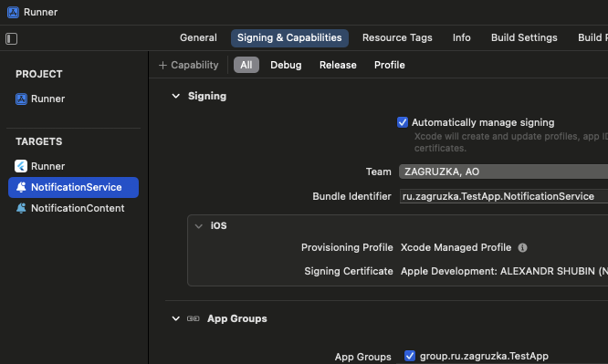Click the Bundle Identifier field
This screenshot has width=608, height=364.
(x=503, y=196)
